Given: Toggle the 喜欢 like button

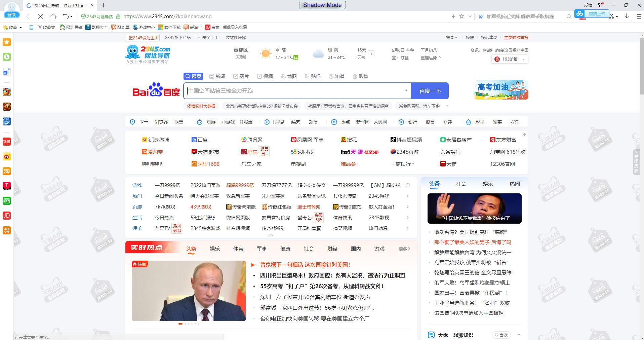Looking at the screenshot, I should pos(501,335).
